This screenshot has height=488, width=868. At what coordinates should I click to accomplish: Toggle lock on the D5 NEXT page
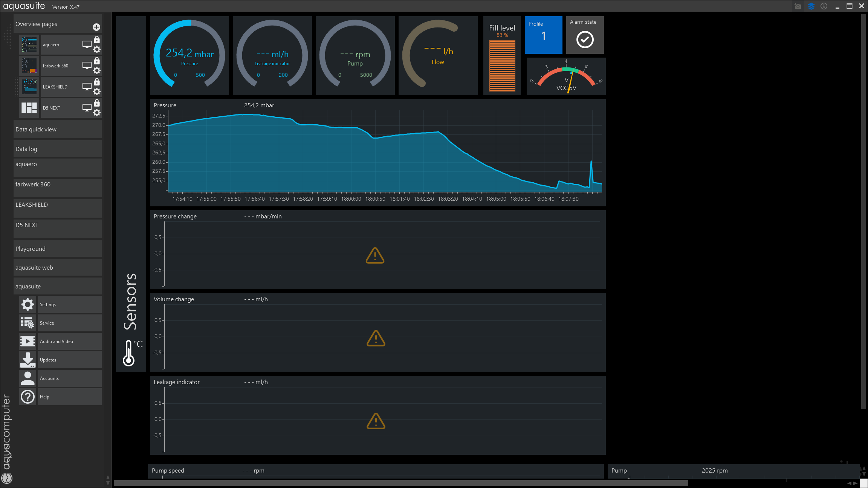(x=97, y=103)
